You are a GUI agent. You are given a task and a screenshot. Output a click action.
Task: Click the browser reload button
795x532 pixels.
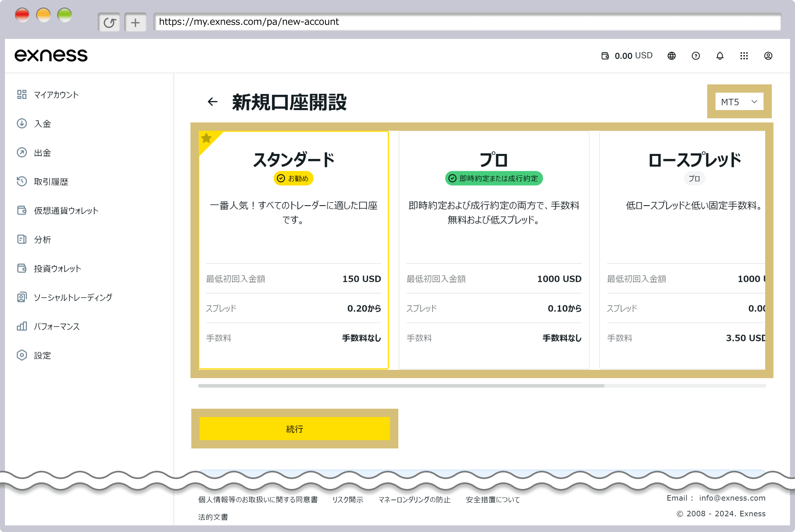(109, 22)
